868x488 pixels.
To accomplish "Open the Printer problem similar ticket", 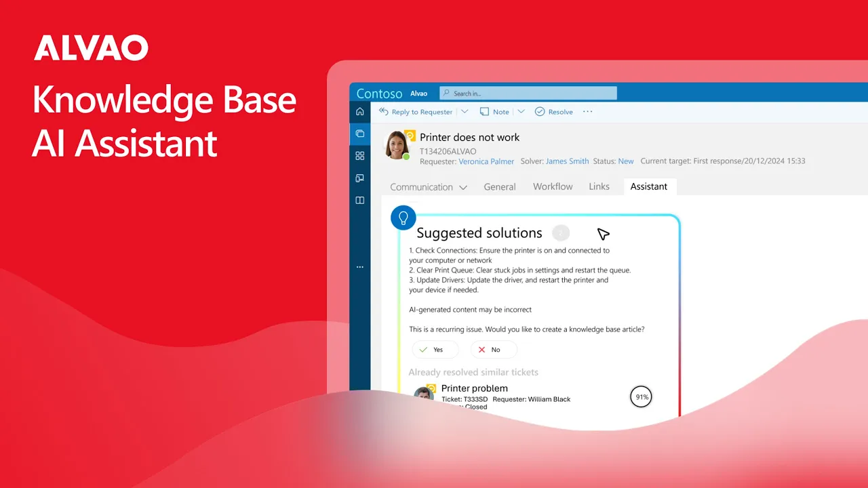I will click(474, 388).
